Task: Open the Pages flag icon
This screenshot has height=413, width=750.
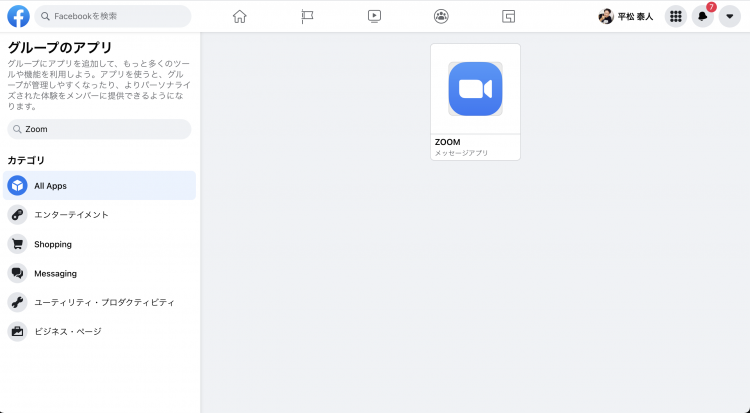Action: (307, 16)
